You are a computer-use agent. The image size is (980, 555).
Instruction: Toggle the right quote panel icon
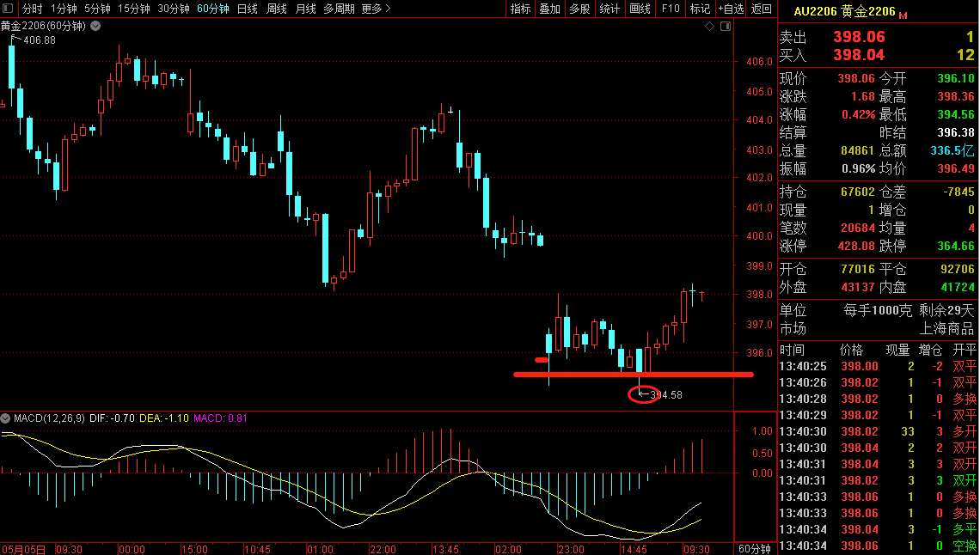[x=726, y=27]
